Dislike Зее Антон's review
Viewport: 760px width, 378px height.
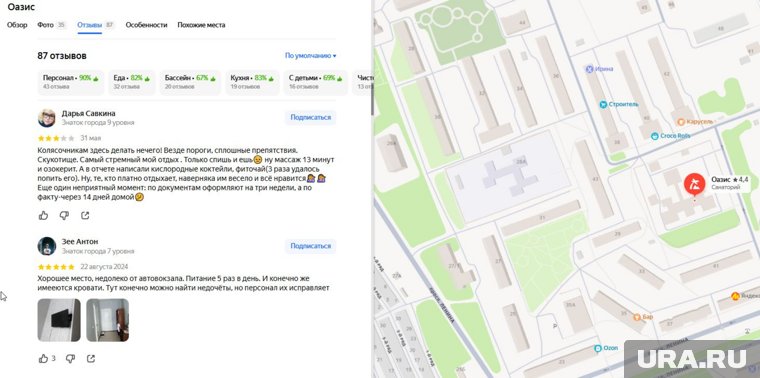[x=70, y=359]
